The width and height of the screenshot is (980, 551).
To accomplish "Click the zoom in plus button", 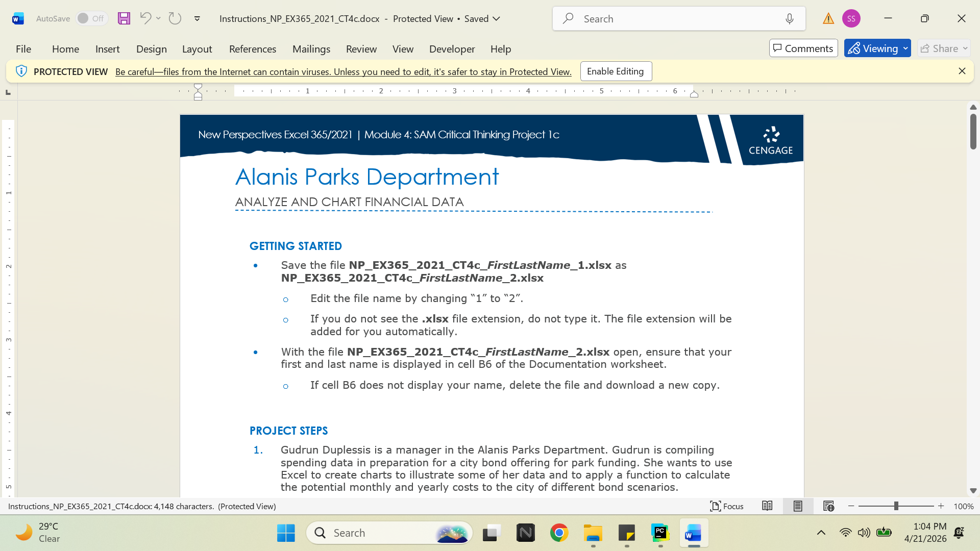I will pos(941,506).
